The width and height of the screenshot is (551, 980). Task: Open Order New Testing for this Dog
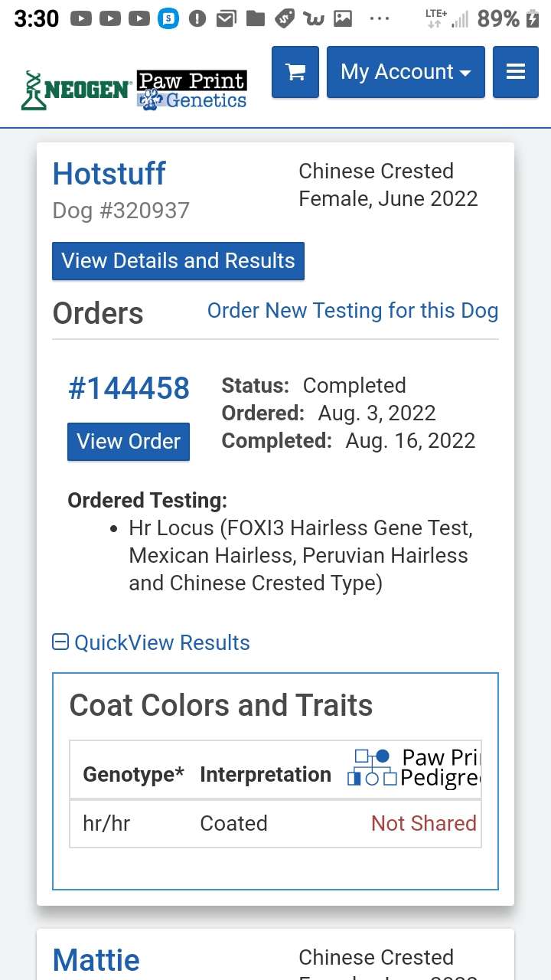[x=353, y=311]
